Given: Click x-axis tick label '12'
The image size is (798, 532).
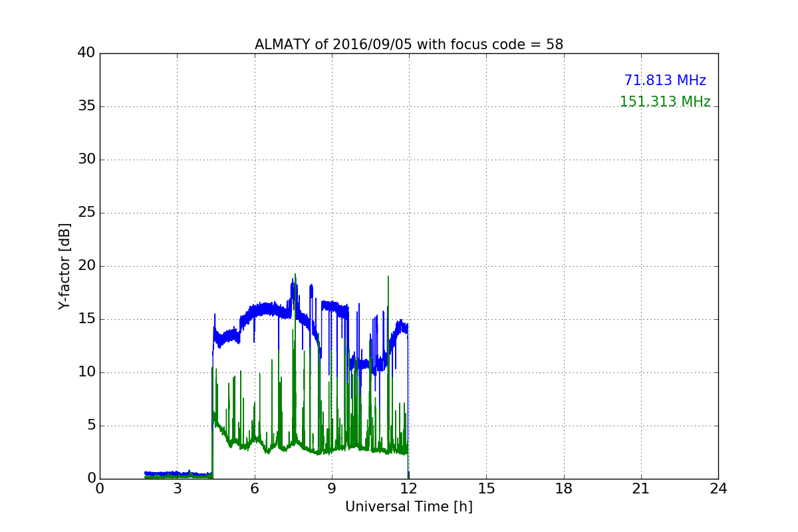Looking at the screenshot, I should (x=409, y=489).
